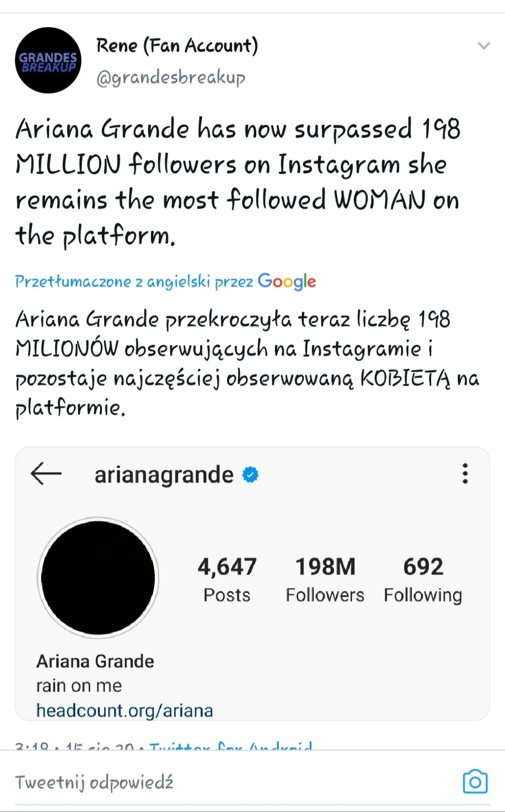Screen dimensions: 505x812
Task: Tap the headcount.org/ariana link
Action: click(124, 710)
